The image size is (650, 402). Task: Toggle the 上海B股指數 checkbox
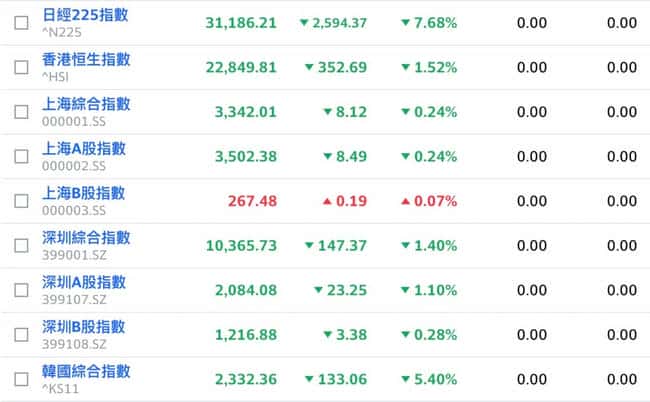(21, 201)
